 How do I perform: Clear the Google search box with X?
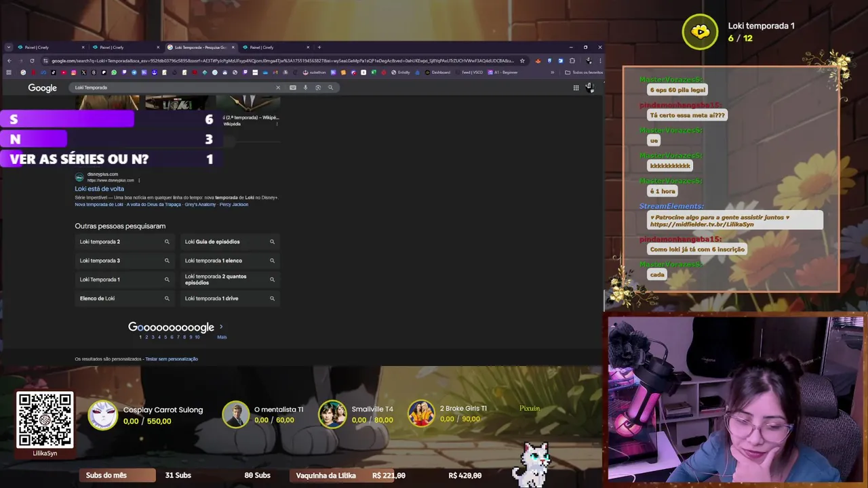click(x=277, y=87)
